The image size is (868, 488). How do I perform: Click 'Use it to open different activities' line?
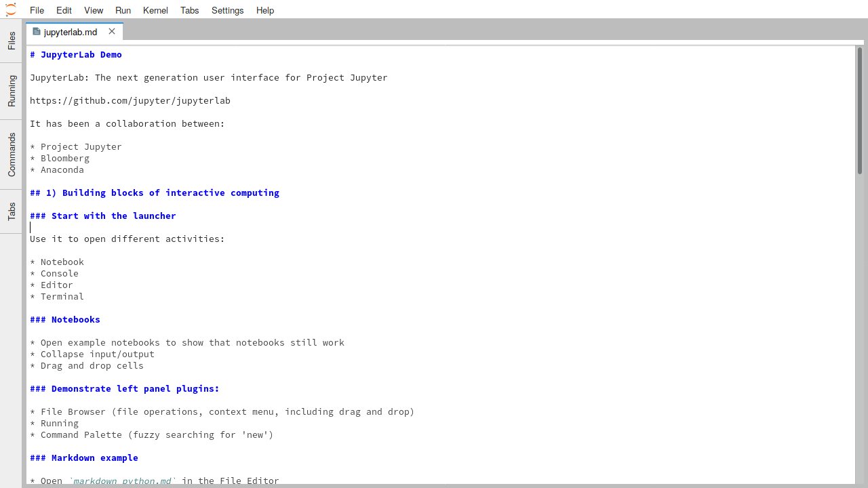pyautogui.click(x=127, y=239)
